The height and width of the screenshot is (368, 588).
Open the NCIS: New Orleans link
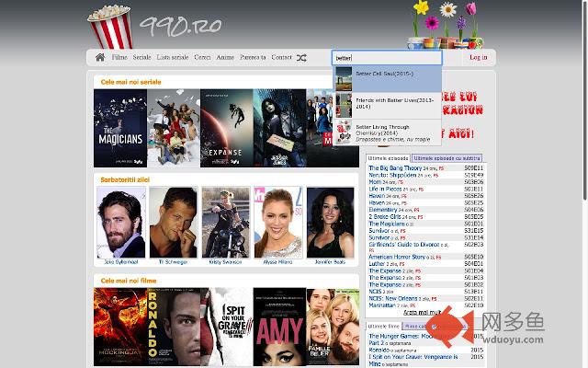[393, 298]
